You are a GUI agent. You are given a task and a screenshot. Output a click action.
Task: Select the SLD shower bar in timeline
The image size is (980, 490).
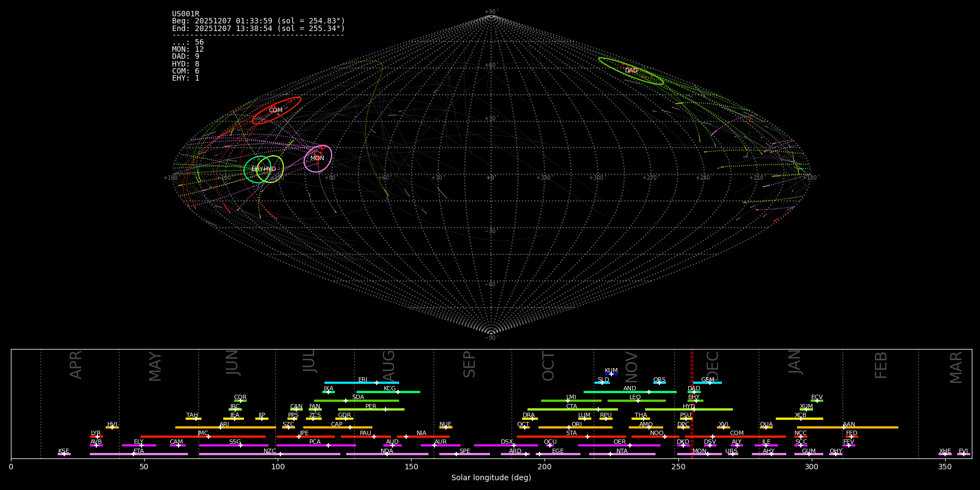coord(602,383)
